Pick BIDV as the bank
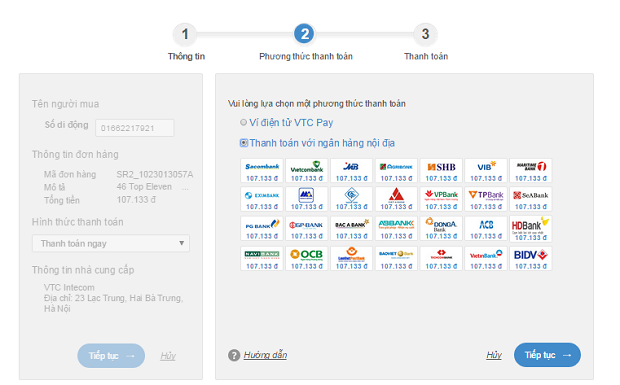This screenshot has height=385, width=620. (530, 259)
